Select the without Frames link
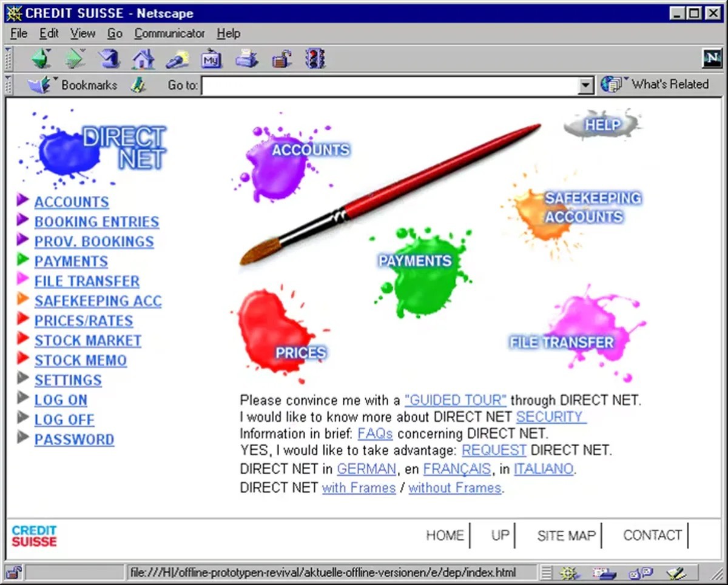 pos(455,488)
